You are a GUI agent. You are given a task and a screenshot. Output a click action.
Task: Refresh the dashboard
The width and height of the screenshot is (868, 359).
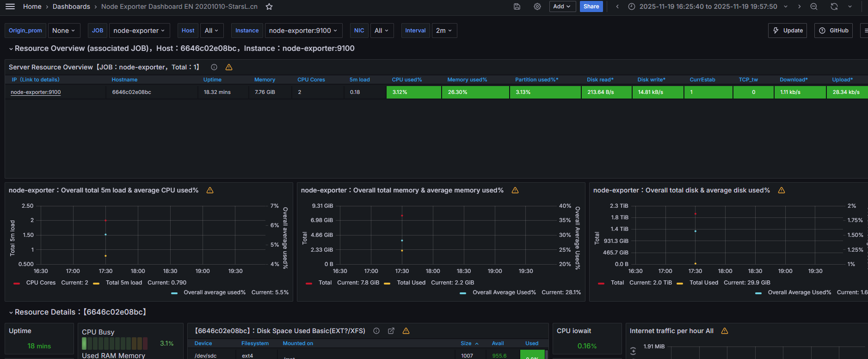coord(834,6)
